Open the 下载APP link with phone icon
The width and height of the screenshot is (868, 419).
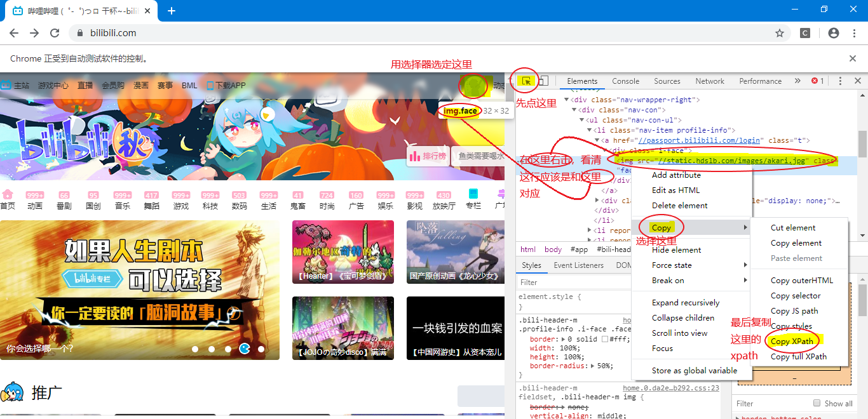point(226,85)
